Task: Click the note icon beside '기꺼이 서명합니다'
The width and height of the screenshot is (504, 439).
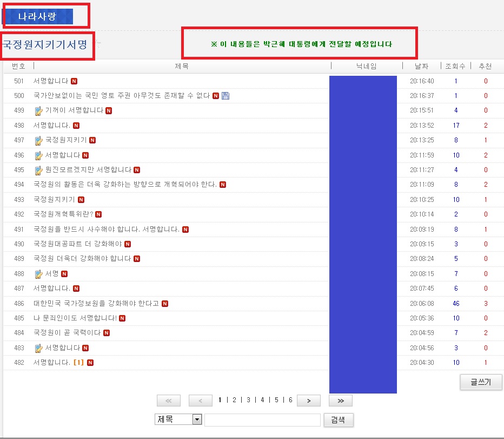Action: (x=38, y=111)
